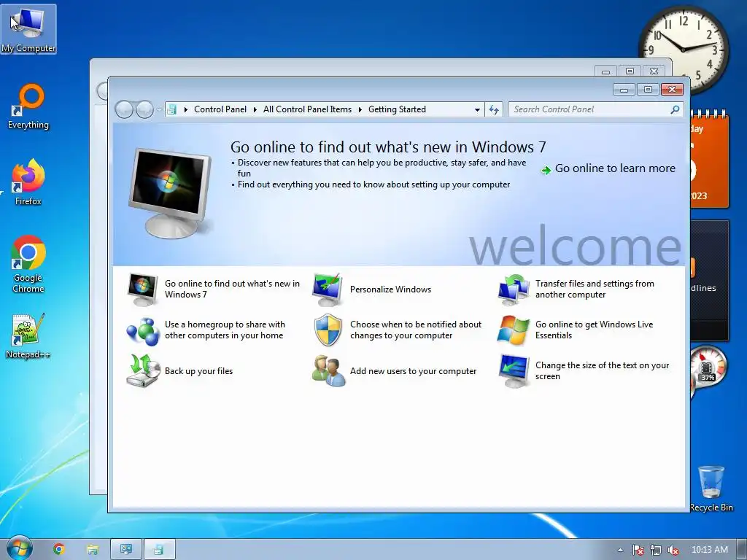Expand arrow after Control Panel breadcrumb
Screen dimensions: 747x560
255,109
